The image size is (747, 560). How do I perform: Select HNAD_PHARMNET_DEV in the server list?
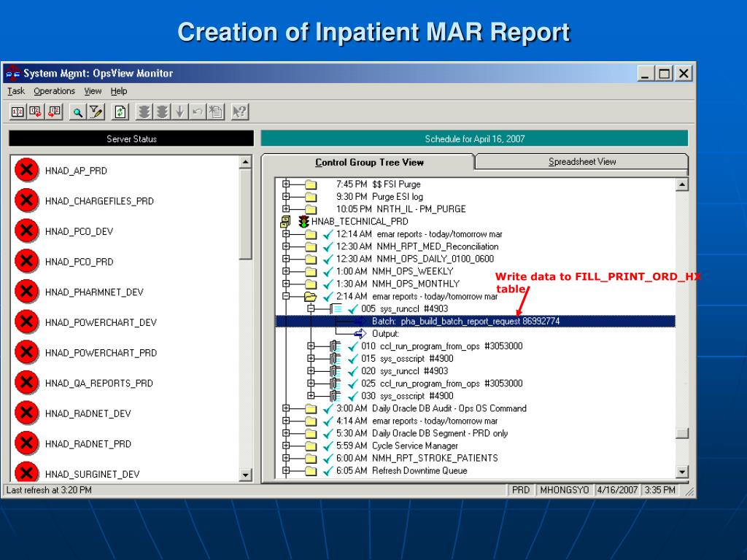pyautogui.click(x=94, y=292)
